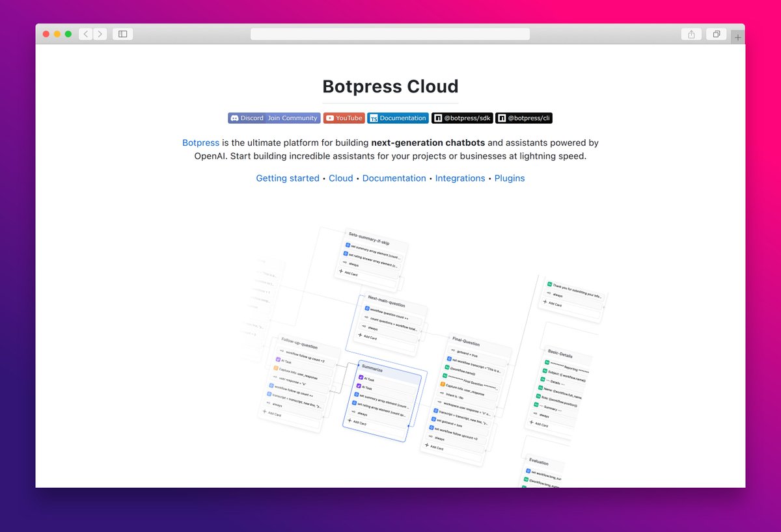Visit the Plugins link
This screenshot has height=532, width=781.
tap(510, 178)
